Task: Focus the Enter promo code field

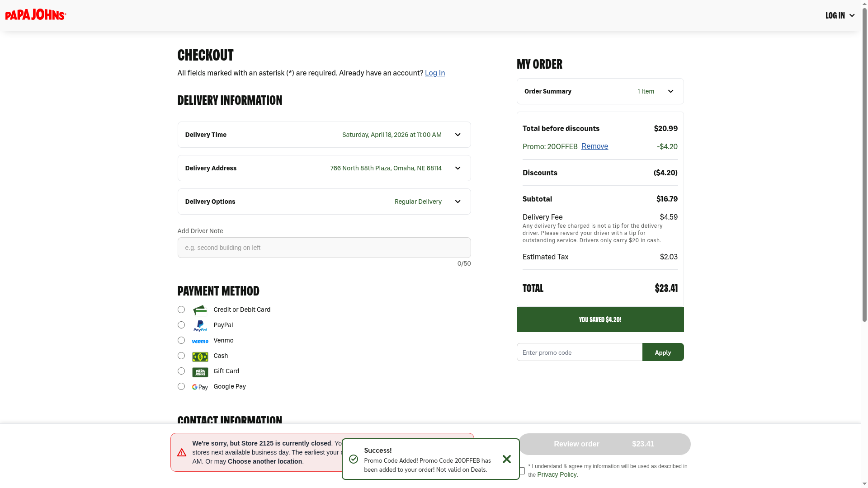Action: (580, 352)
